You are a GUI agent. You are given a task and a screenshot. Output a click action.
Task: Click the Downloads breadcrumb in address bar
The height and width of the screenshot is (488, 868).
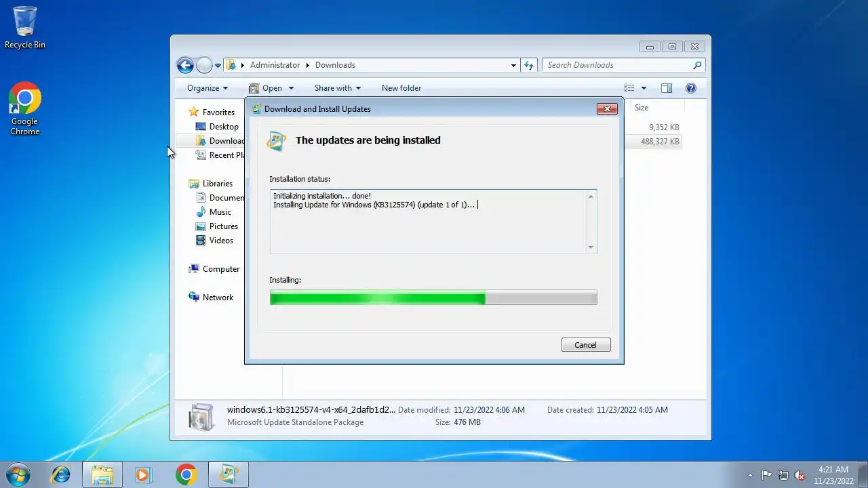point(335,65)
